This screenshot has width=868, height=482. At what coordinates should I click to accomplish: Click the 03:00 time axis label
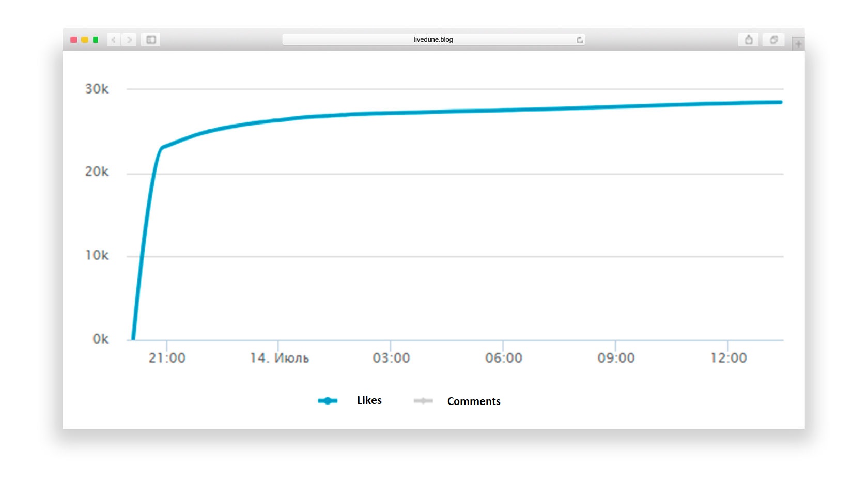(x=391, y=358)
